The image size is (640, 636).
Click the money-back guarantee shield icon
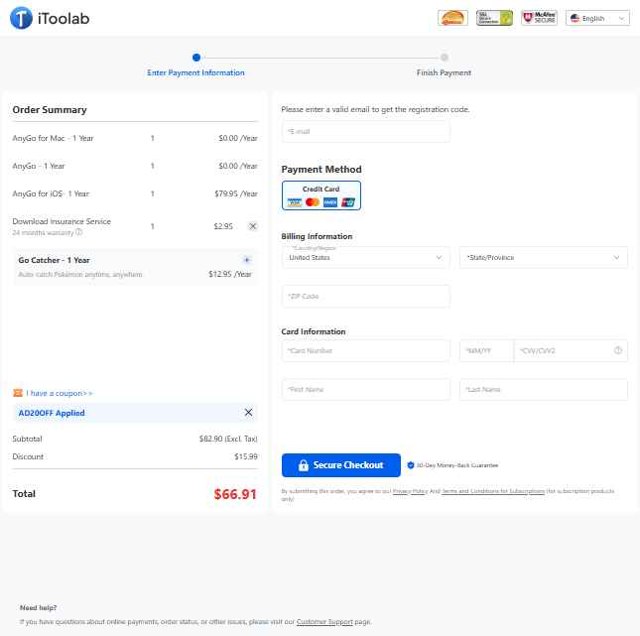click(411, 465)
